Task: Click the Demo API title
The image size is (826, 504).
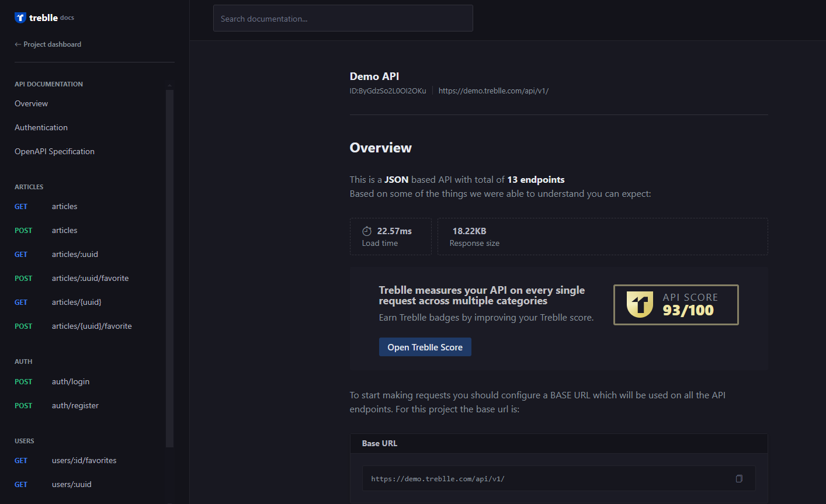Action: click(374, 77)
